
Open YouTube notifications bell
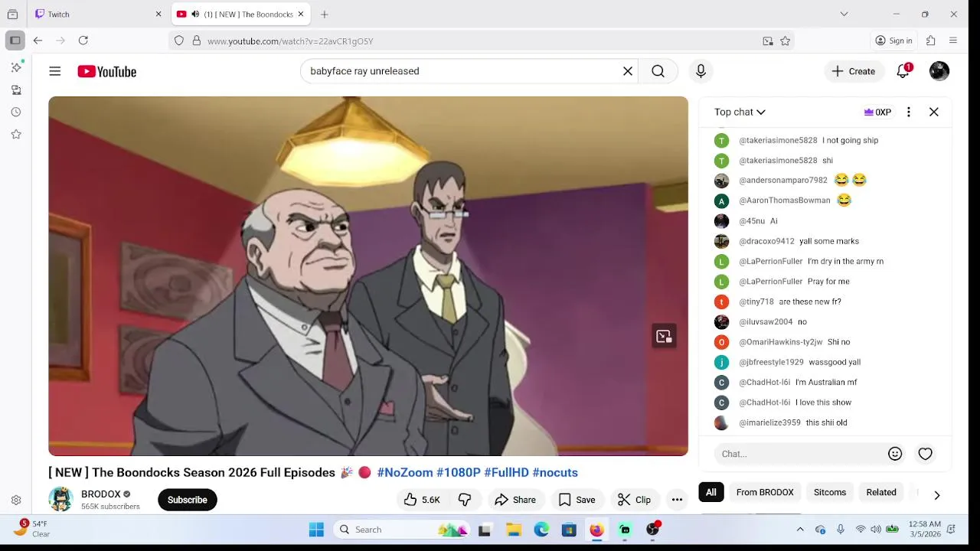(x=903, y=71)
